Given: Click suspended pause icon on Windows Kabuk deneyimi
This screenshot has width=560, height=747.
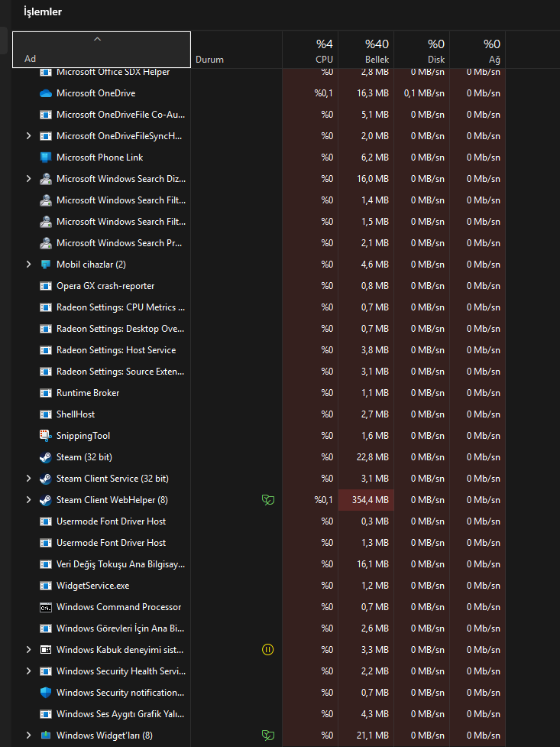Looking at the screenshot, I should [x=268, y=649].
